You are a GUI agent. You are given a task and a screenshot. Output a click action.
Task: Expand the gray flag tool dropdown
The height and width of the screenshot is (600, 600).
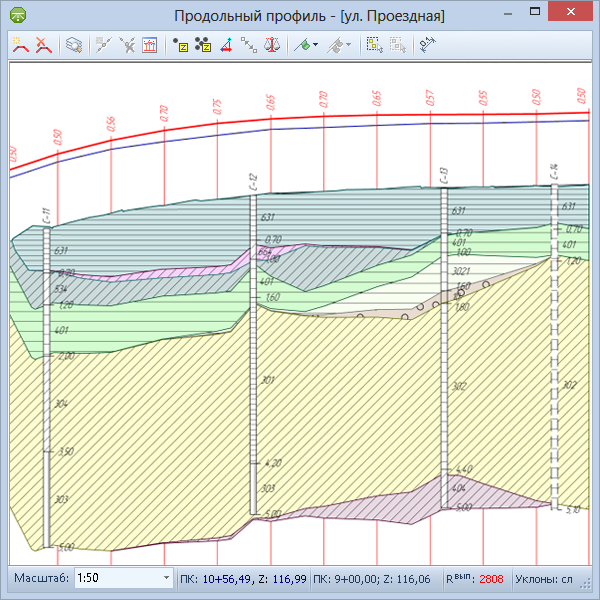(x=348, y=45)
